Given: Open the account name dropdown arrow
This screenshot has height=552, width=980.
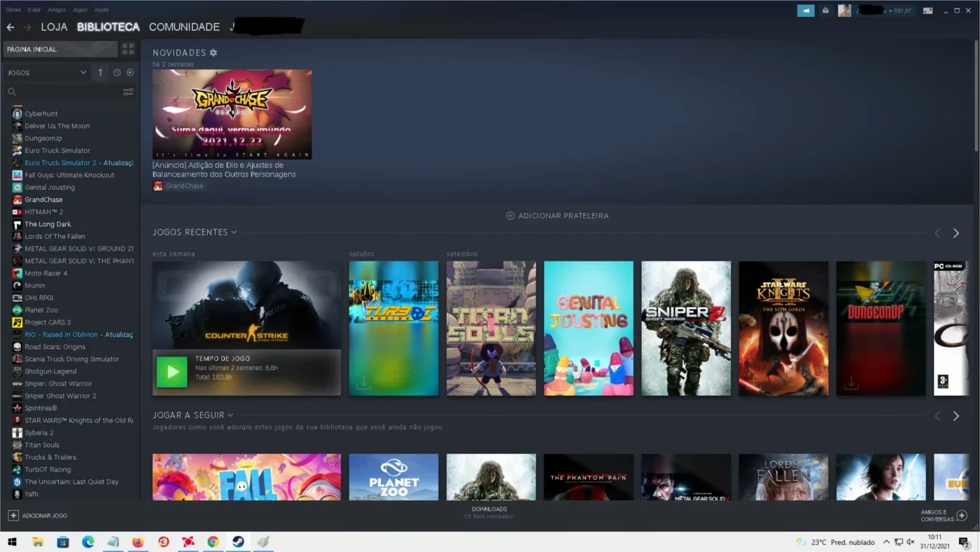Looking at the screenshot, I should tap(890, 11).
